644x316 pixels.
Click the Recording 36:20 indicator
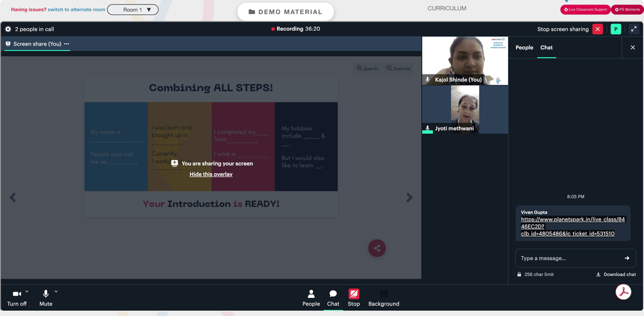296,29
